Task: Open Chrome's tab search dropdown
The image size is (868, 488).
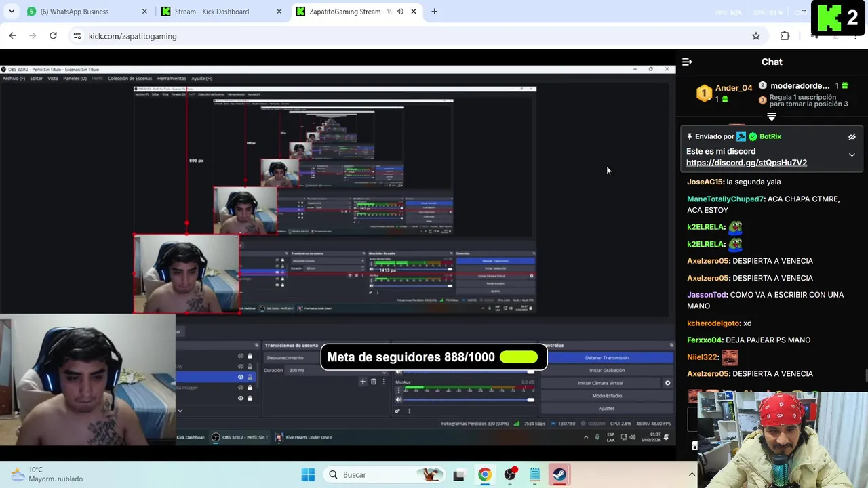Action: click(x=12, y=12)
